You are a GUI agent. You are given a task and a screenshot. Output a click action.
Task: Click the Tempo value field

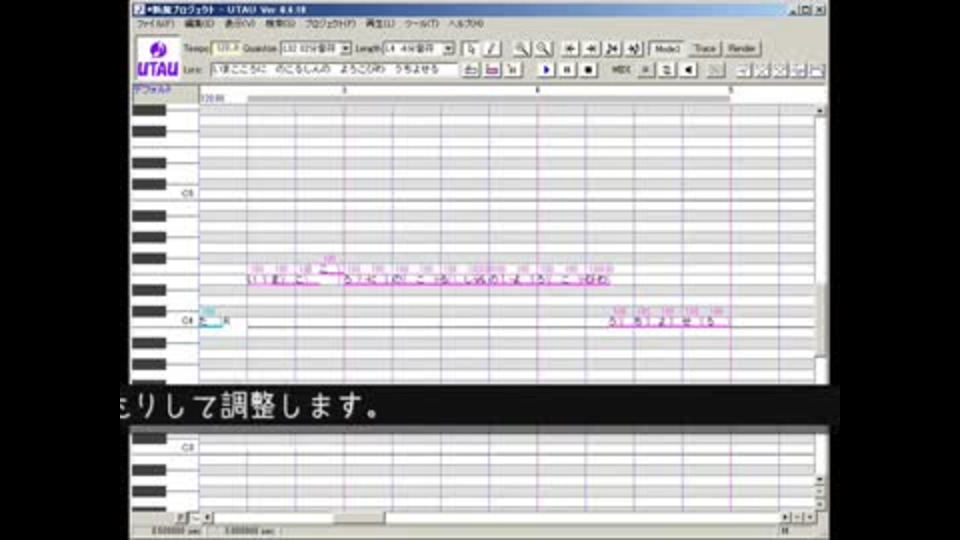(226, 48)
